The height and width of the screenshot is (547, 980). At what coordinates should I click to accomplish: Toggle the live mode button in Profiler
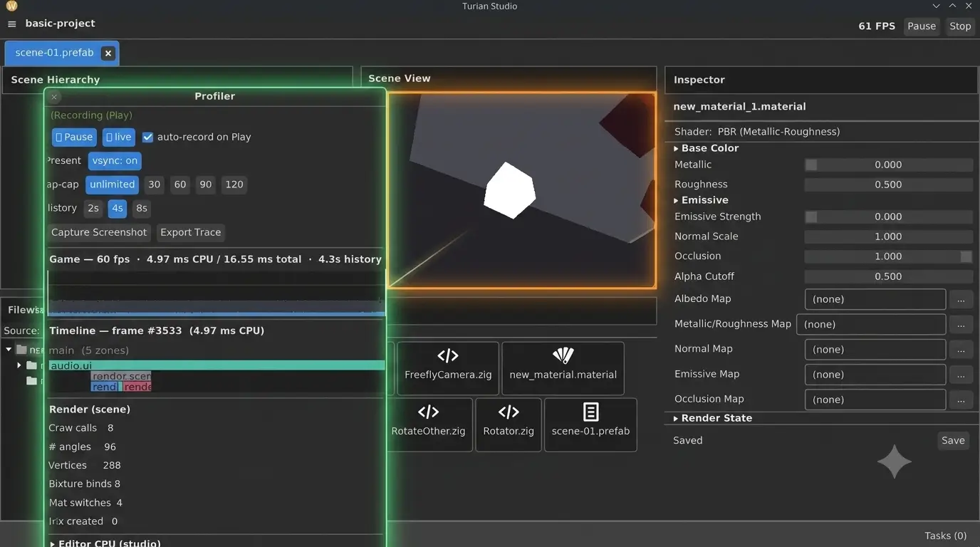pyautogui.click(x=118, y=137)
